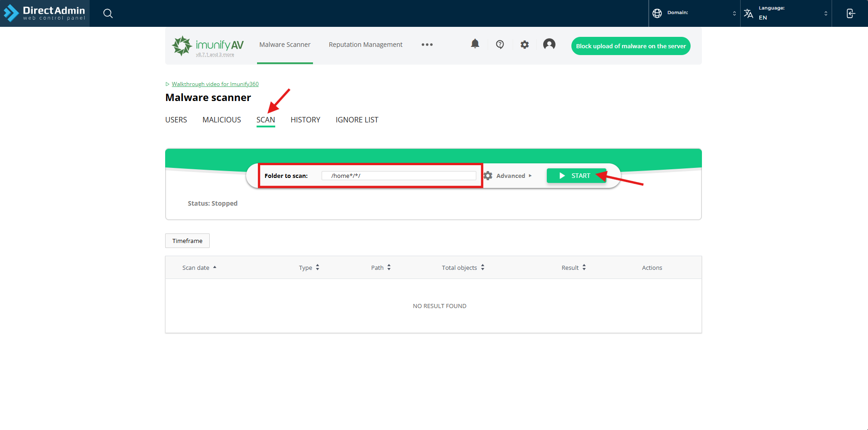The image size is (868, 430).
Task: Click the ImunifyAV logo
Action: pos(208,46)
